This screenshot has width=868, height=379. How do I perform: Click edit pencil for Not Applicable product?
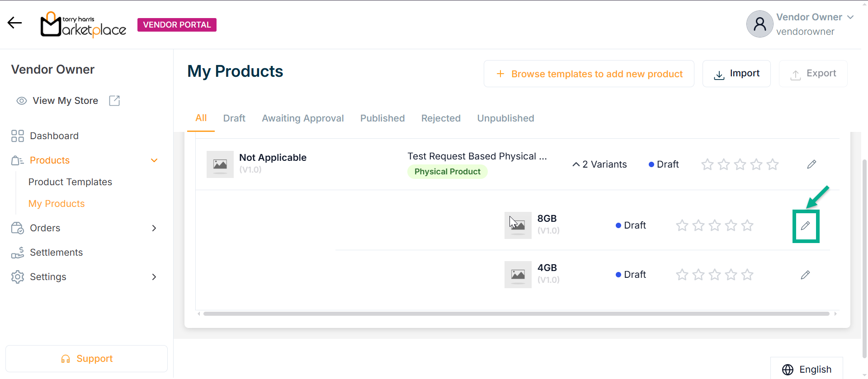[811, 164]
